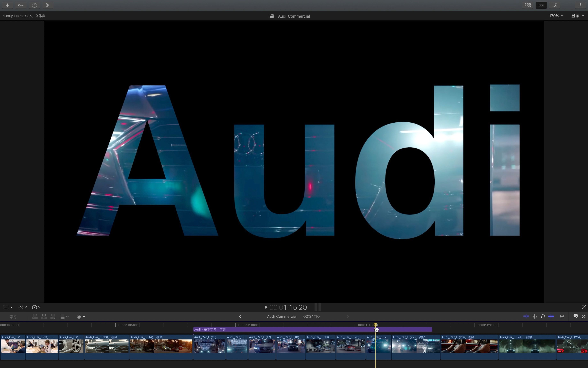Click the connect clip to primary storyline icon
This screenshot has height=368, width=588.
click(x=35, y=316)
